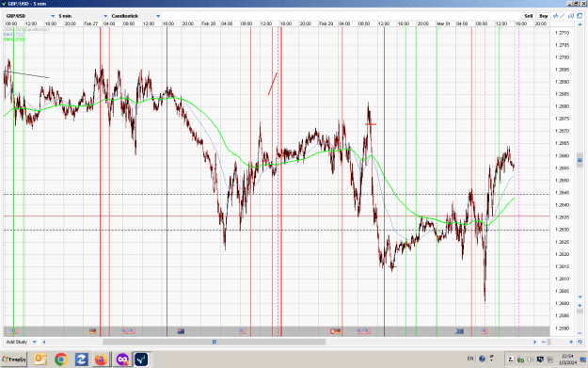Click the reset chart view icon
This screenshot has width=588, height=368.
(x=580, y=342)
